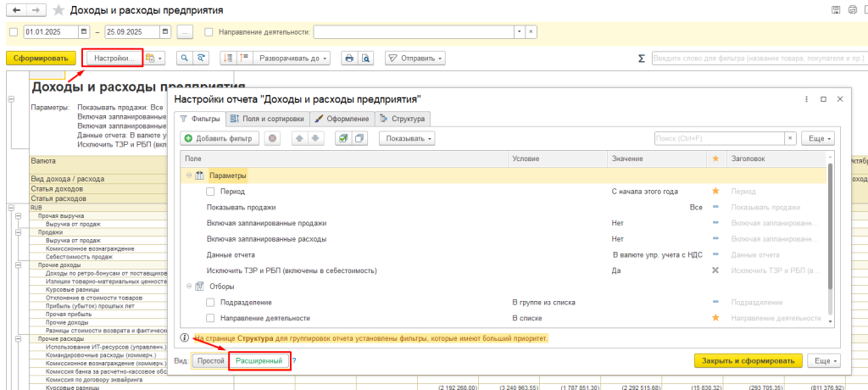The image size is (868, 390).
Task: Collapse the Параметры group
Action: [x=188, y=175]
